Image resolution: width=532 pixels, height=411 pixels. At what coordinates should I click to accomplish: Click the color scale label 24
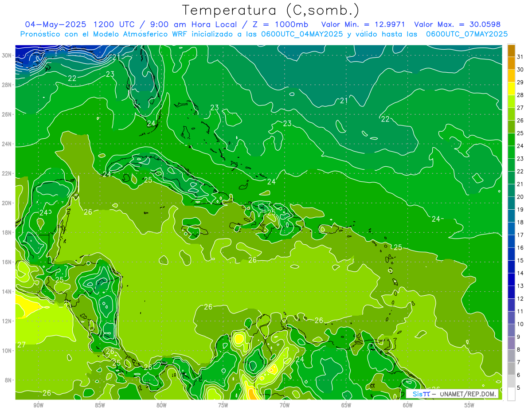pyautogui.click(x=520, y=146)
